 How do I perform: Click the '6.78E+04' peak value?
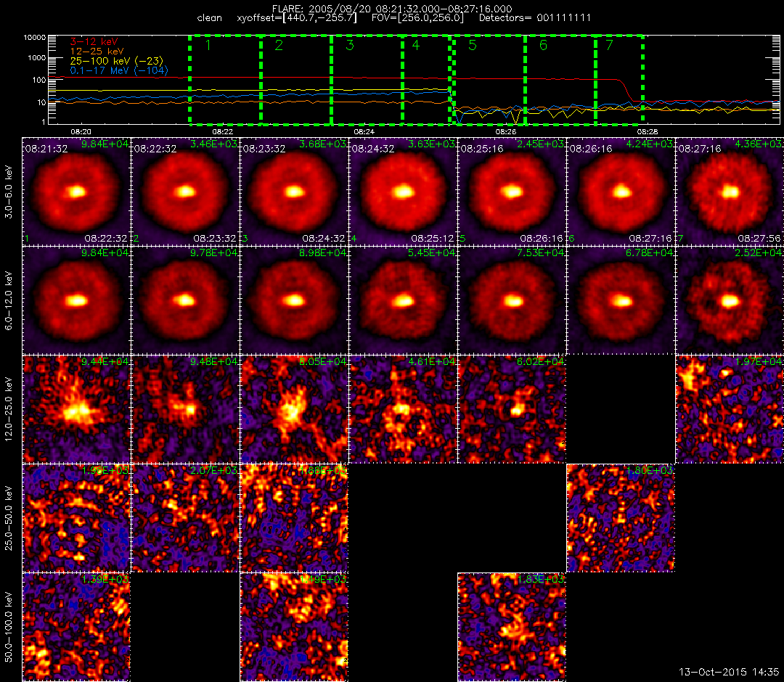[x=650, y=253]
